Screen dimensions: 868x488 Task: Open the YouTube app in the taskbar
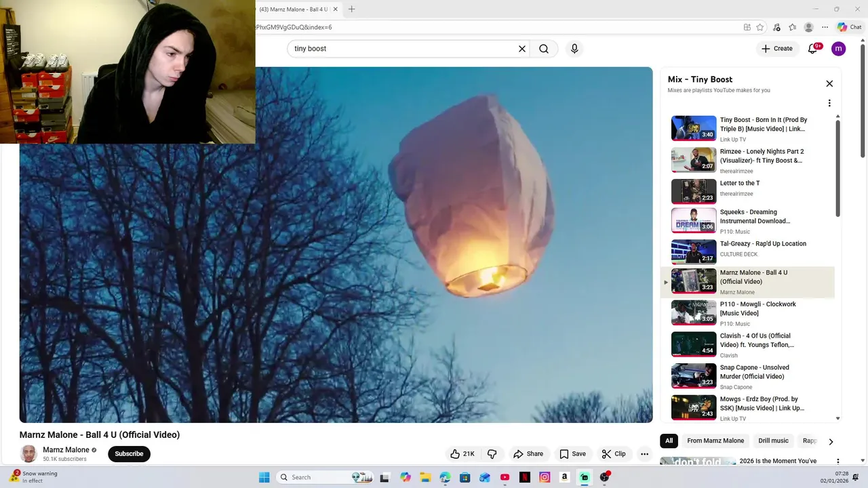coord(505,477)
